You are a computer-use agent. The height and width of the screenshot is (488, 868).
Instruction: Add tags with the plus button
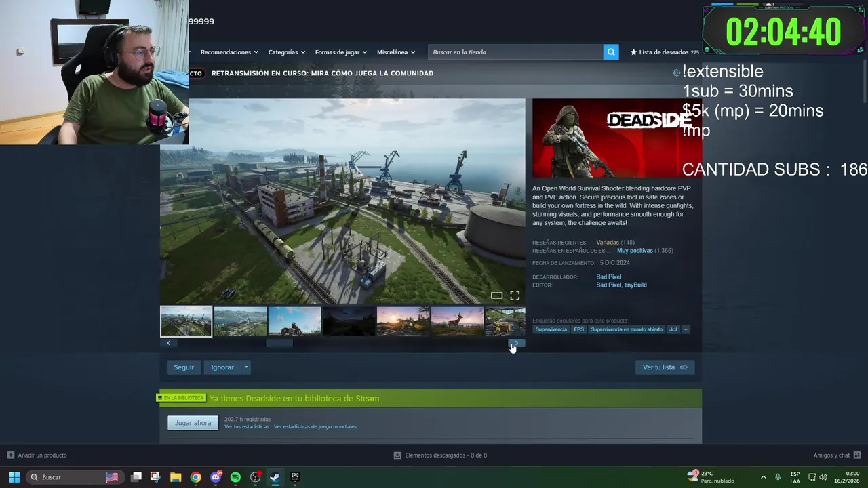[686, 329]
